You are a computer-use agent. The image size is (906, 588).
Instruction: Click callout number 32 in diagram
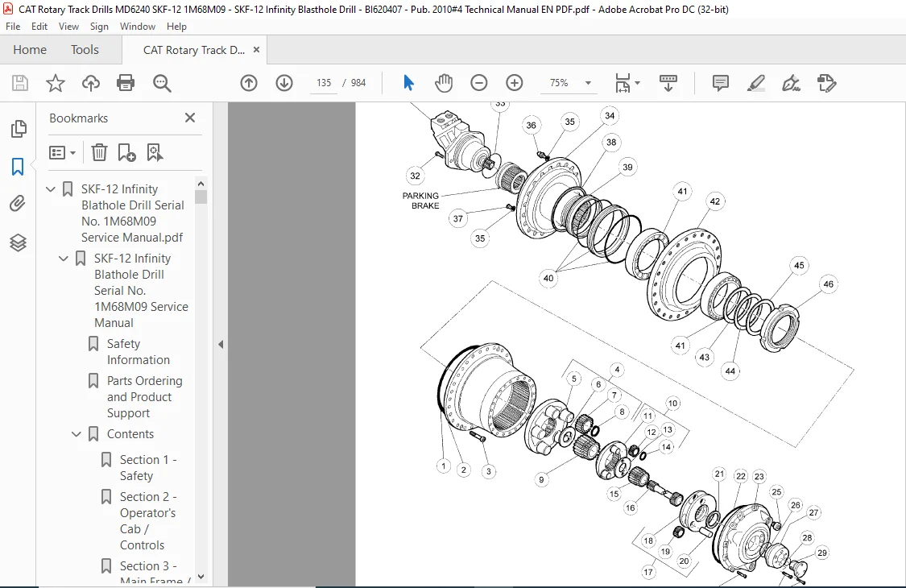[x=415, y=176]
